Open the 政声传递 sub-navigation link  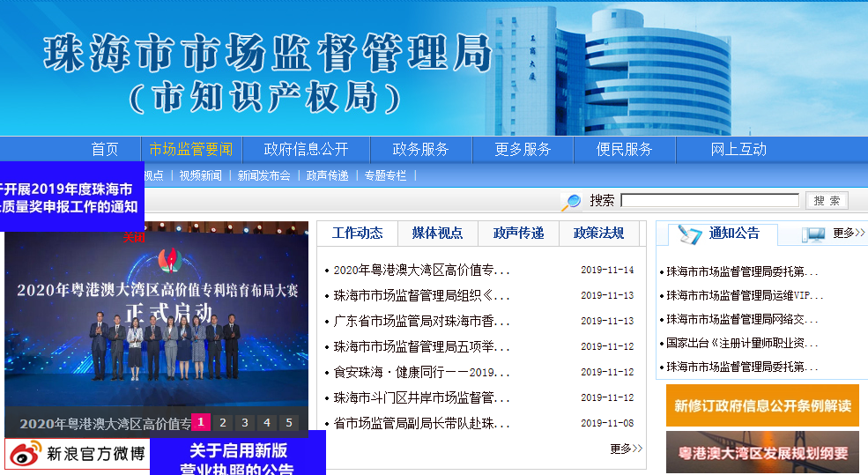[328, 175]
